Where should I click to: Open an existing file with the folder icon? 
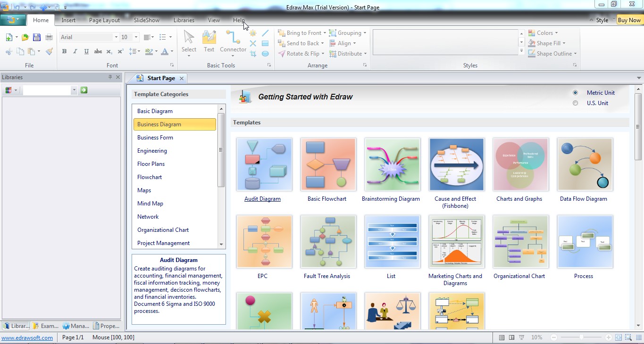(x=25, y=37)
